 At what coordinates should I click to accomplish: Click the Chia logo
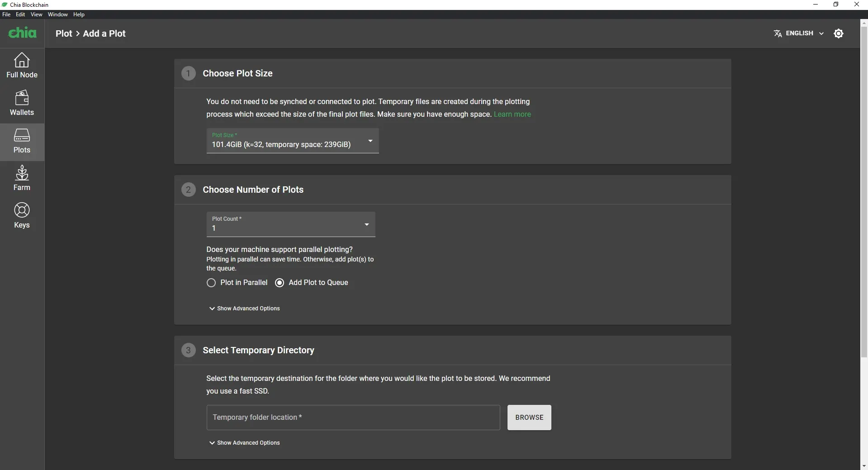point(22,33)
